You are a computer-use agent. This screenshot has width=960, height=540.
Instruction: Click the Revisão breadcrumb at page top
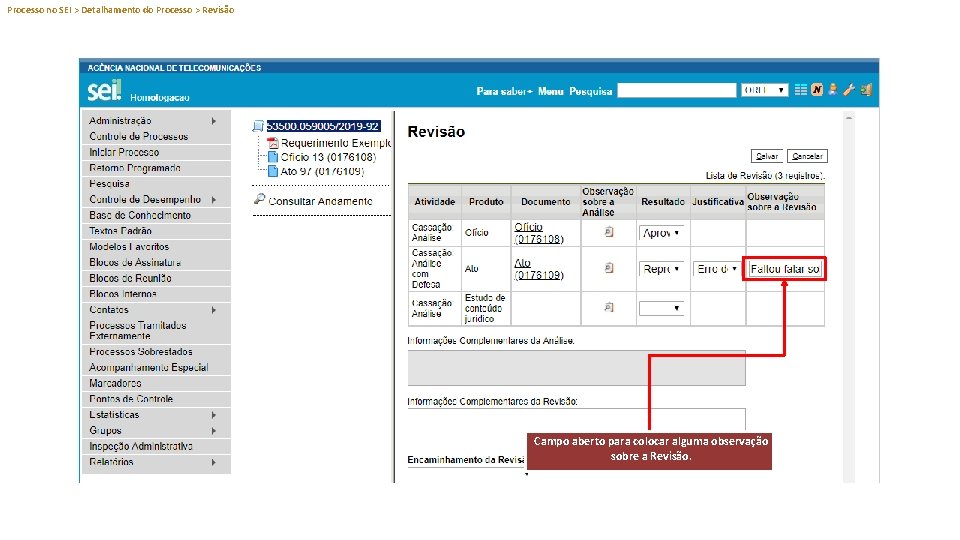click(218, 10)
